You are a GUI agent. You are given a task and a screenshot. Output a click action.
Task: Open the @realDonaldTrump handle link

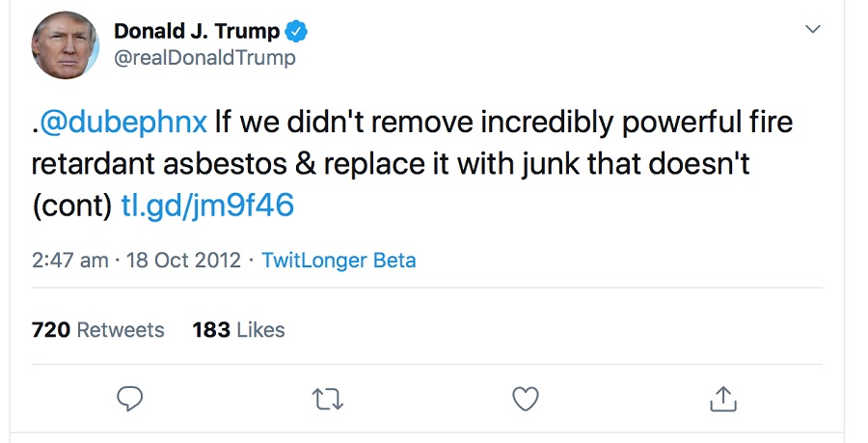204,58
